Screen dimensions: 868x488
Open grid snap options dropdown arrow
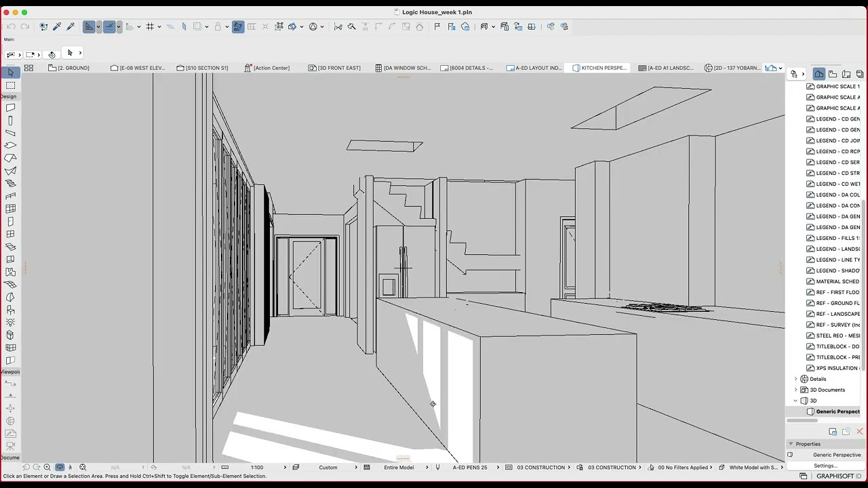click(x=159, y=27)
